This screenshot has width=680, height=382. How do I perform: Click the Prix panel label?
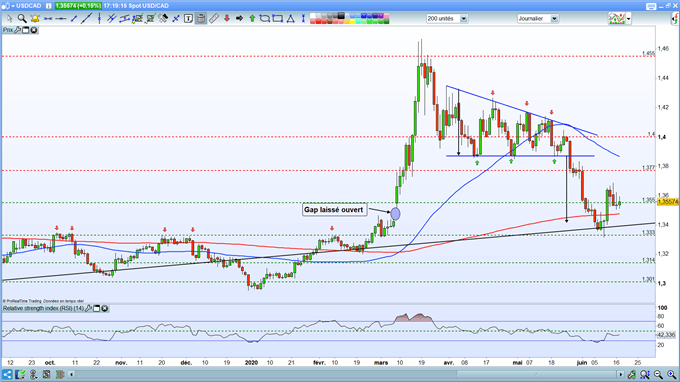[8, 30]
